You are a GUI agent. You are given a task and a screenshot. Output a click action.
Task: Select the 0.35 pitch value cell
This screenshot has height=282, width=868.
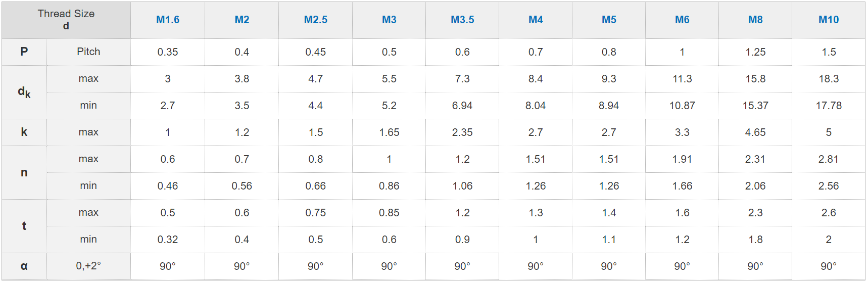point(168,52)
